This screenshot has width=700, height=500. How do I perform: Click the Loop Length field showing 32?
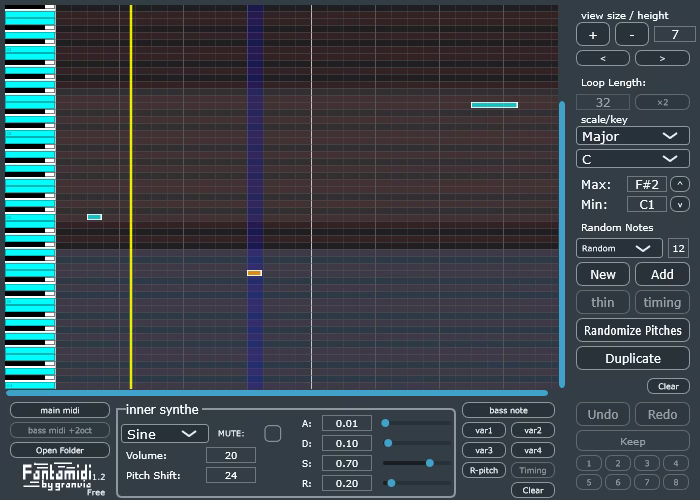tap(603, 102)
